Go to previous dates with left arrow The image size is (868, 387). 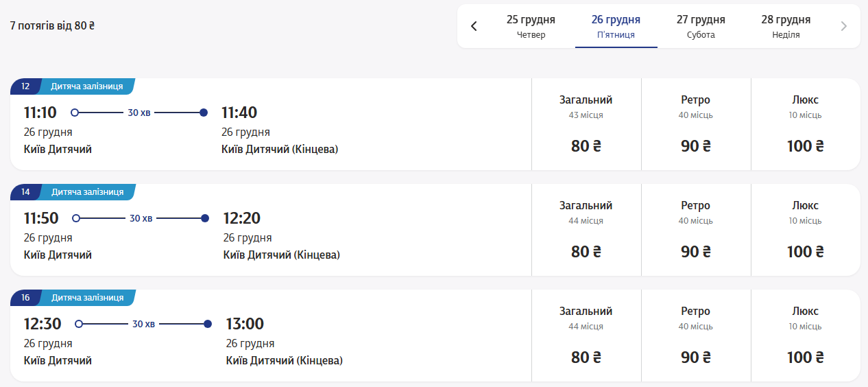(x=474, y=27)
